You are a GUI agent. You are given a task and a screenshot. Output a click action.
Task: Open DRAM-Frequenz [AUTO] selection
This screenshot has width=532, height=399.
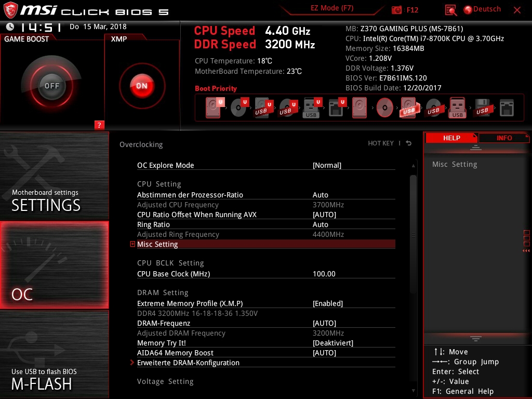(x=266, y=323)
